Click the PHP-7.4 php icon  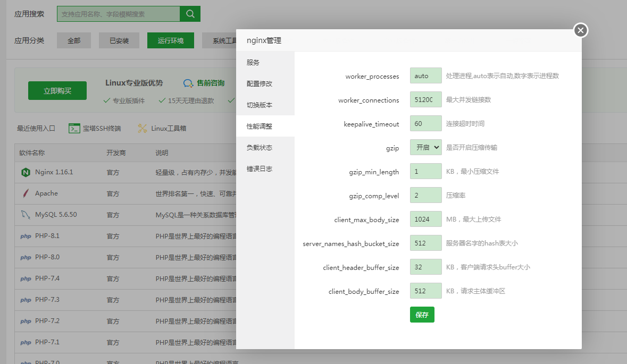tap(26, 278)
